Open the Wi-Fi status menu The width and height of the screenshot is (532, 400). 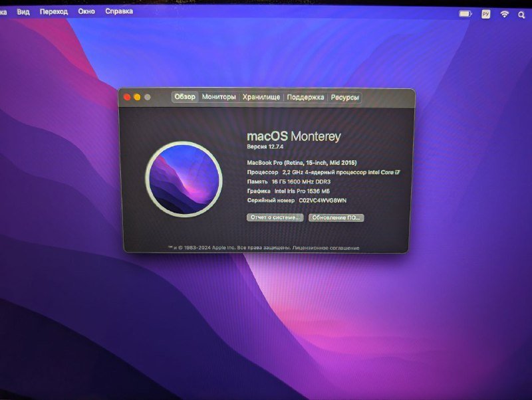tap(504, 13)
